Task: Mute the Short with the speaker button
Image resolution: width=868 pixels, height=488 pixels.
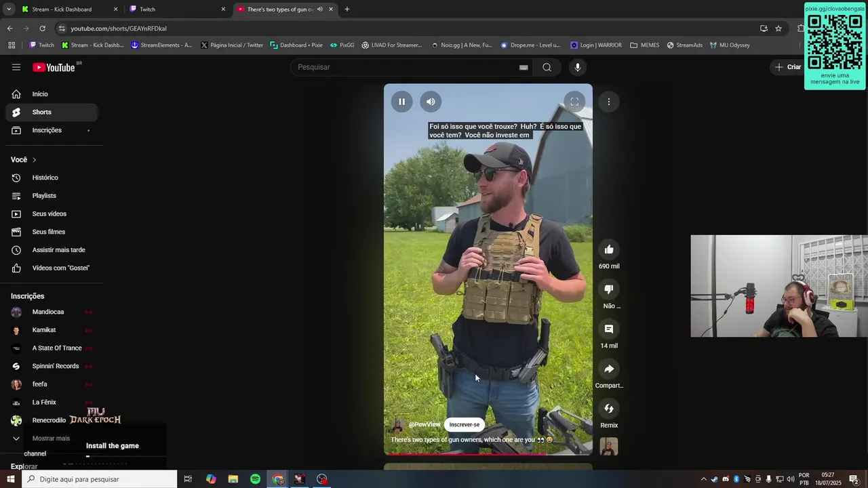Action: pos(431,102)
